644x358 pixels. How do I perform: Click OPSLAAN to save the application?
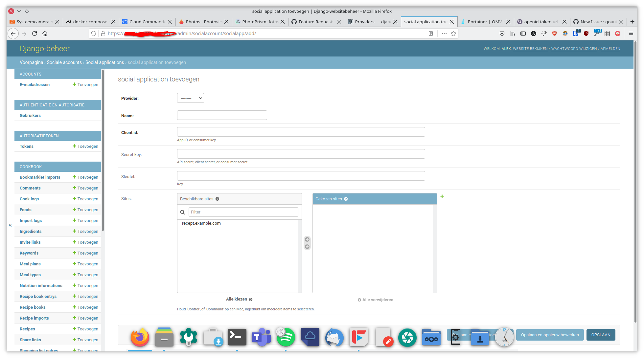[601, 335]
